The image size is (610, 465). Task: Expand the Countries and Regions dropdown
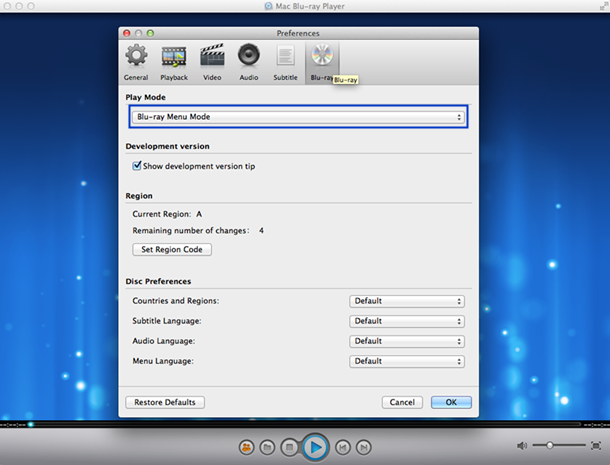click(407, 301)
